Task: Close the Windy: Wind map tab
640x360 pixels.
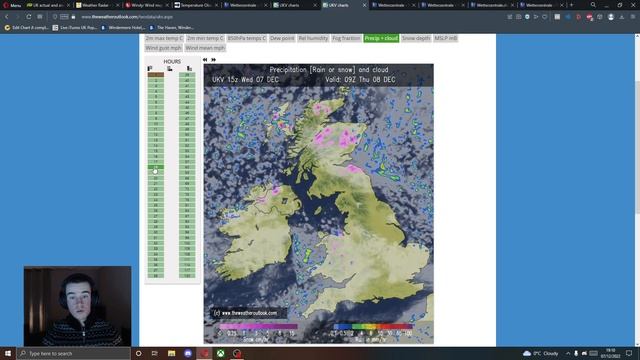Action: point(167,5)
